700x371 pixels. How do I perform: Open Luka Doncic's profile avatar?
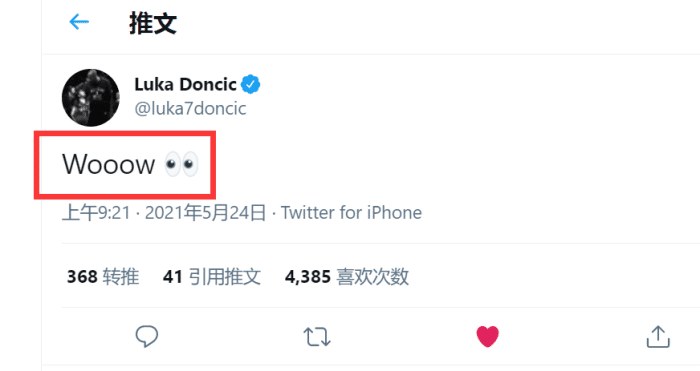click(91, 97)
